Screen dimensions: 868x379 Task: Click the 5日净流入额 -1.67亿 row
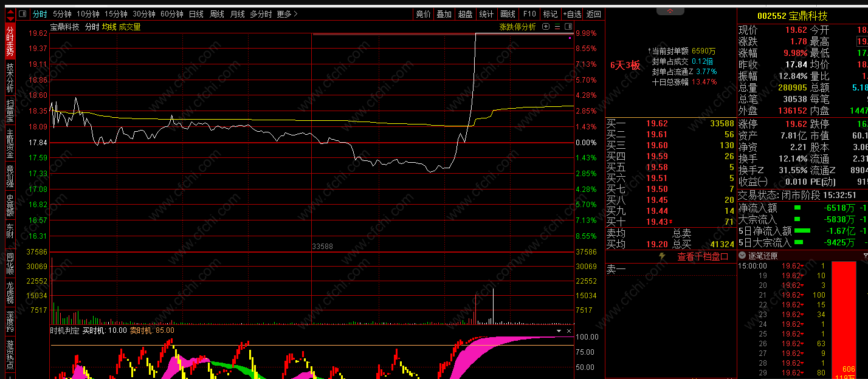click(802, 231)
